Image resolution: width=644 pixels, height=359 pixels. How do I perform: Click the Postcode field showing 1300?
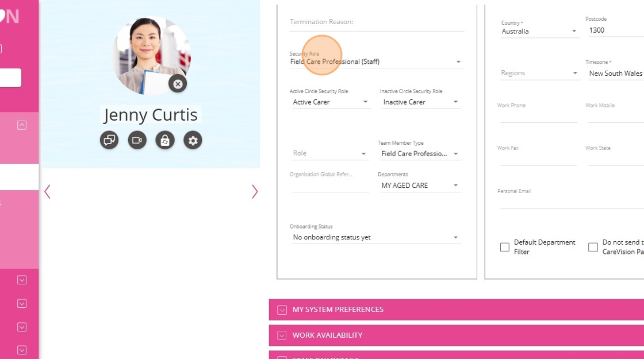(x=616, y=30)
